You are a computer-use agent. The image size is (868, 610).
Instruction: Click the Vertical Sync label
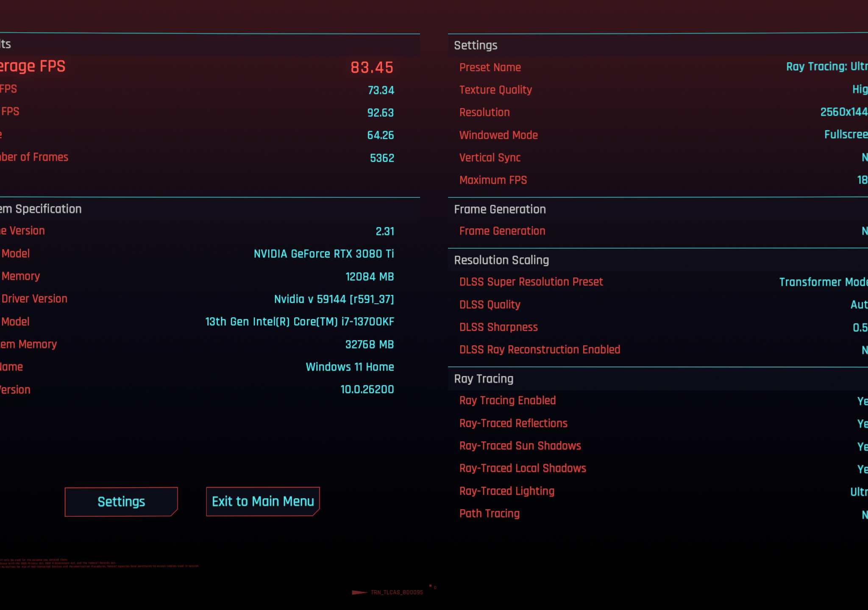(490, 158)
